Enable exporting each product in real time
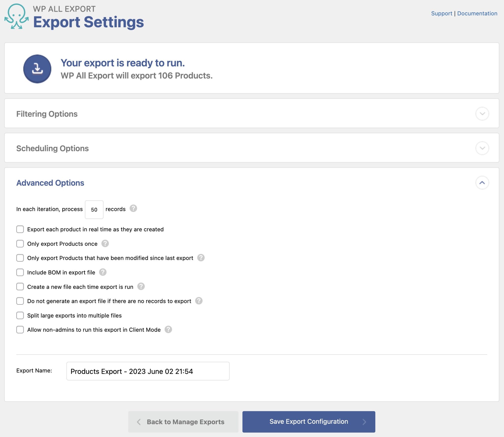The width and height of the screenshot is (504, 437). coord(20,229)
